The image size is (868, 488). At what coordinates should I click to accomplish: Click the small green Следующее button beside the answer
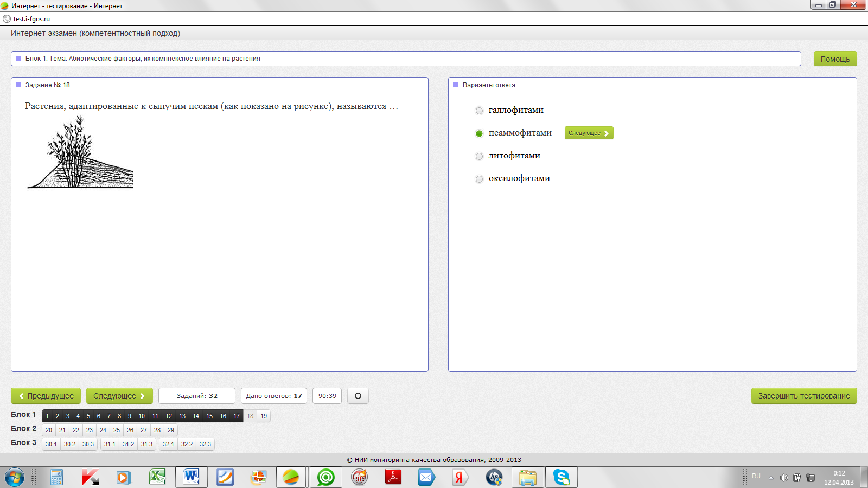tap(589, 133)
